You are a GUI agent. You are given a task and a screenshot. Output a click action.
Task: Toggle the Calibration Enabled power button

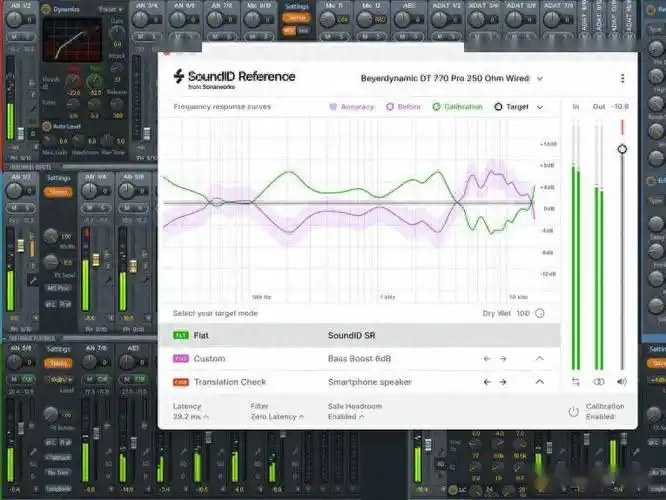573,412
